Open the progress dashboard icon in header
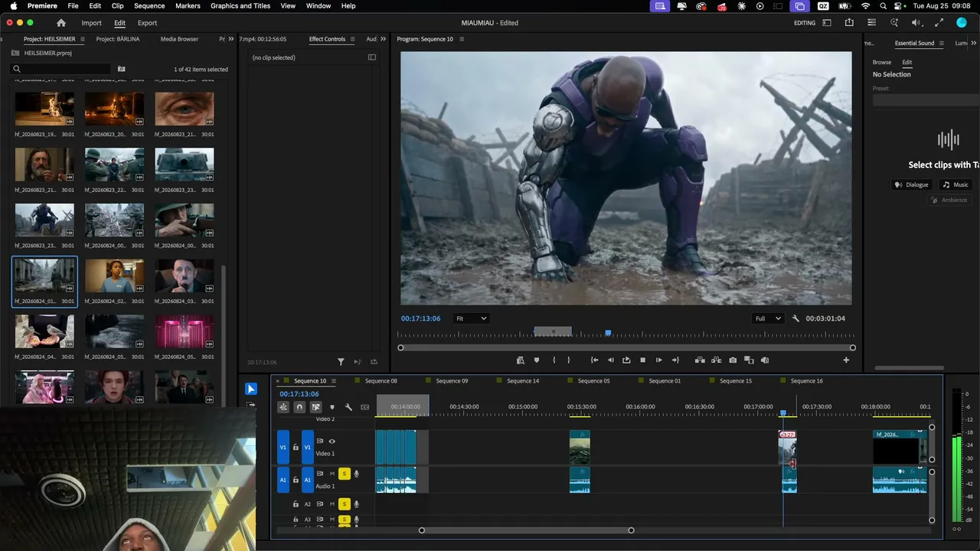 pyautogui.click(x=871, y=23)
